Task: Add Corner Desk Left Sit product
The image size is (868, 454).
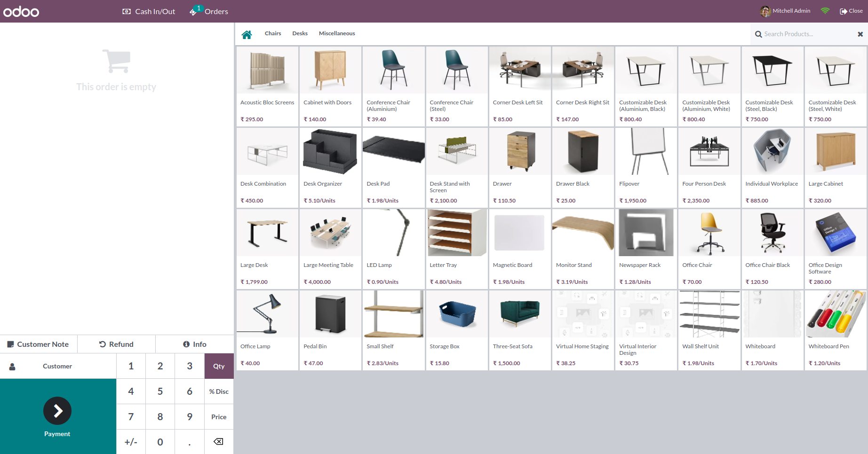Action: (x=520, y=86)
